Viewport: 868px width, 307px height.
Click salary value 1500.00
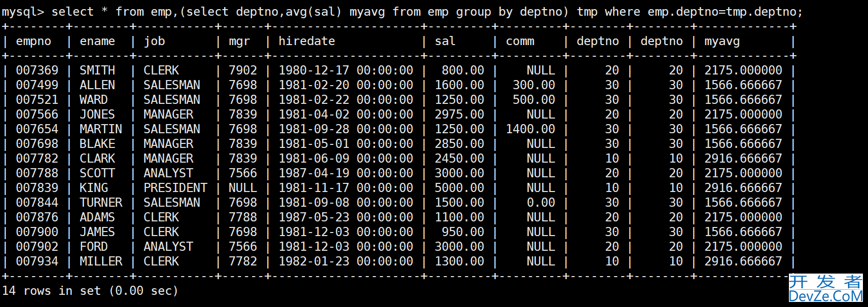click(459, 203)
